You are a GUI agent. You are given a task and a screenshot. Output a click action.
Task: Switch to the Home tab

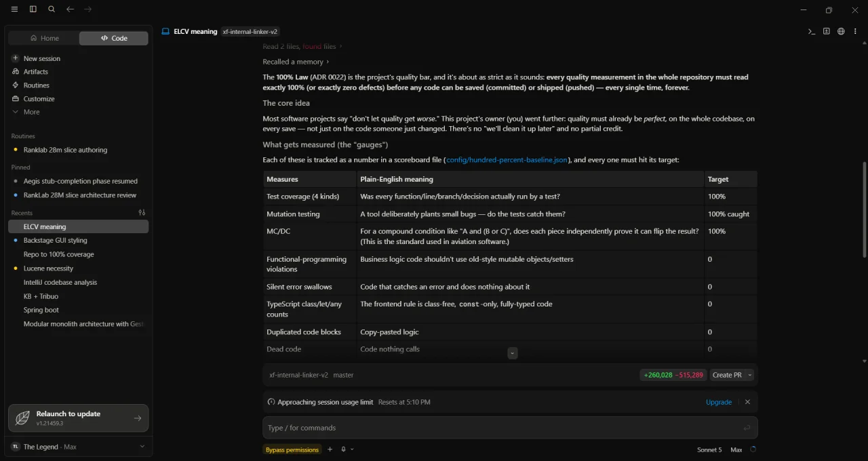point(44,38)
